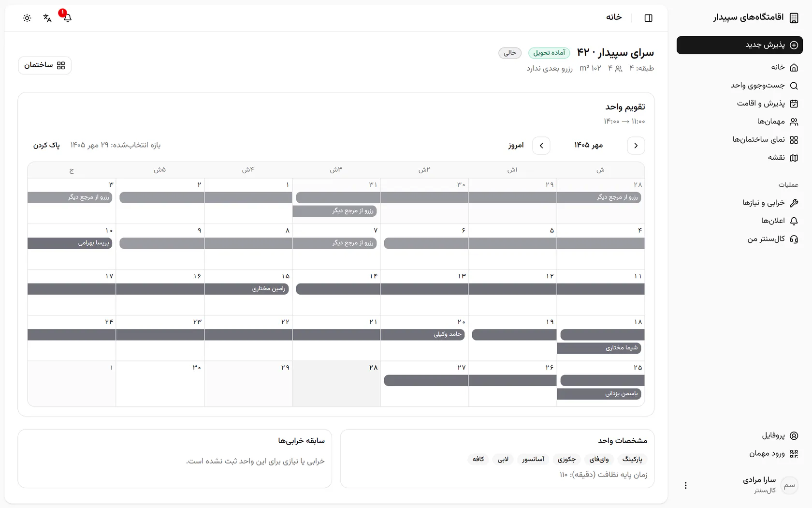The image size is (812, 508).
Task: Click پارکینگ amenity chip
Action: point(632,459)
